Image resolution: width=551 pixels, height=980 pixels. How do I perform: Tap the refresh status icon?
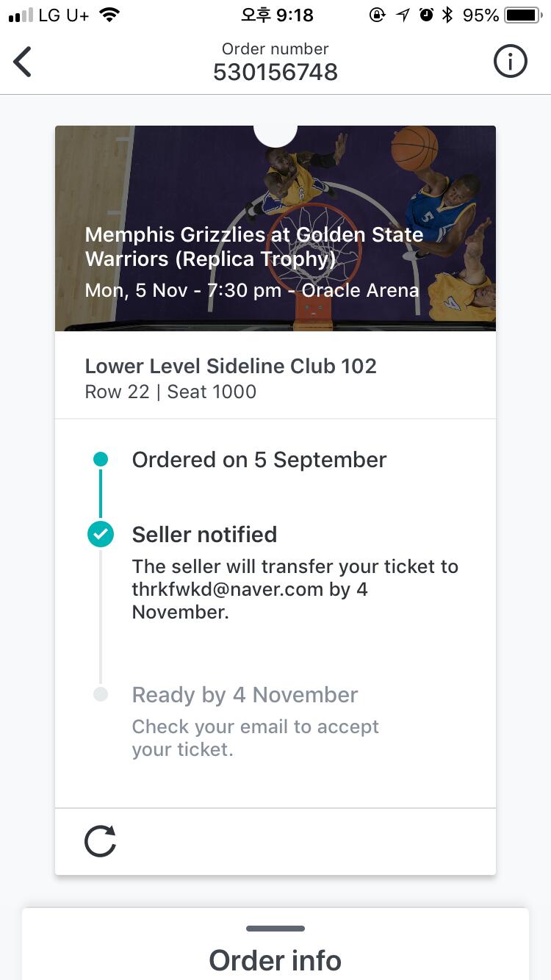pyautogui.click(x=100, y=841)
